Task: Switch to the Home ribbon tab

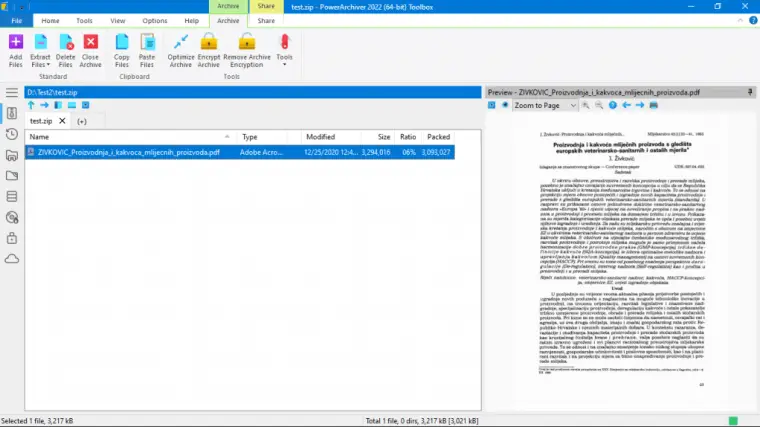Action: (50, 20)
